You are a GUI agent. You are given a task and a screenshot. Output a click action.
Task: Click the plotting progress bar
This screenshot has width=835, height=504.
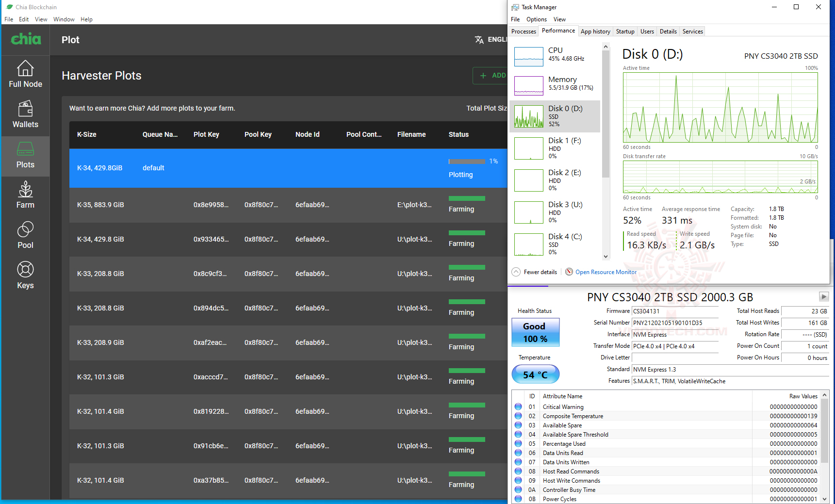click(467, 161)
